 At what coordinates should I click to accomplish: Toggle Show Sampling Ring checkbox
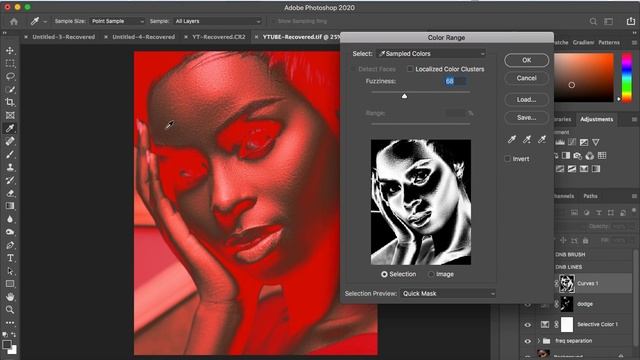pyautogui.click(x=273, y=21)
